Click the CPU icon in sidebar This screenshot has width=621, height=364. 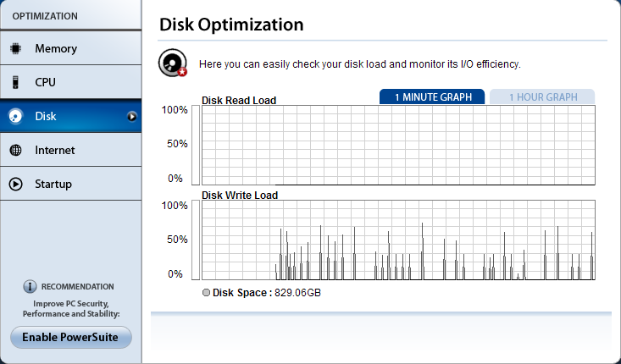click(x=15, y=82)
